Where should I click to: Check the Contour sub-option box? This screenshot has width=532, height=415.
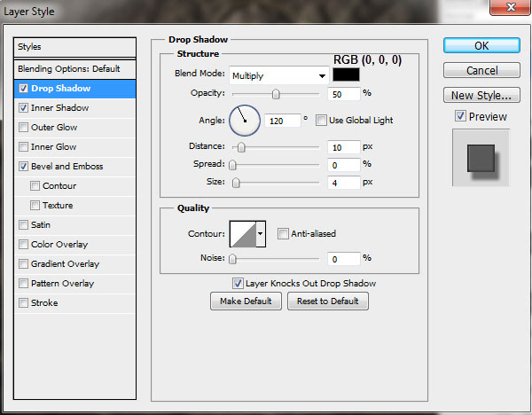pos(35,186)
